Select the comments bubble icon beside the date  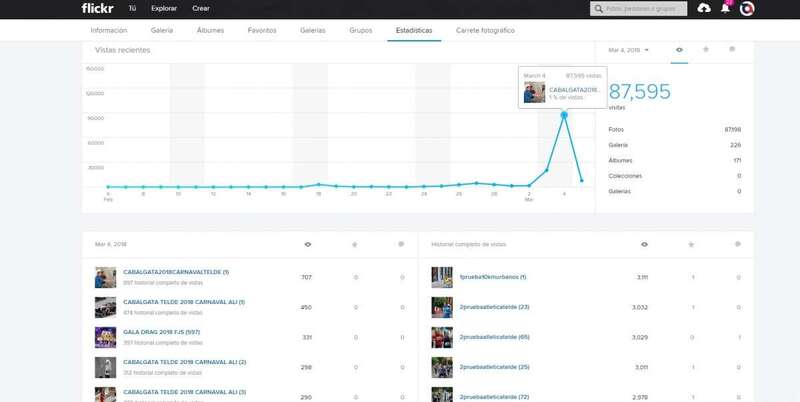coord(732,49)
